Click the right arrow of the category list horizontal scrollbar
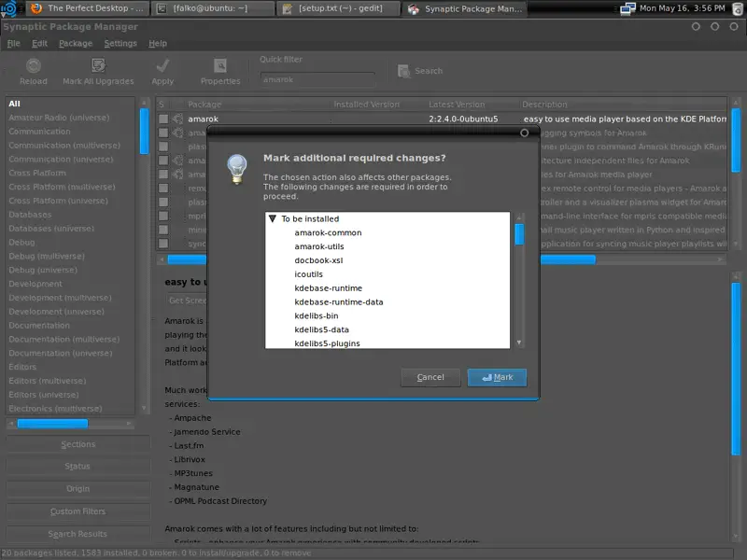The image size is (747, 560). 129,424
